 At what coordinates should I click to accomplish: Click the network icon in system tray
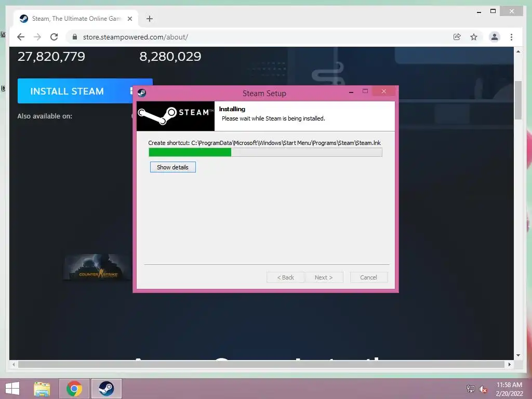(471, 389)
